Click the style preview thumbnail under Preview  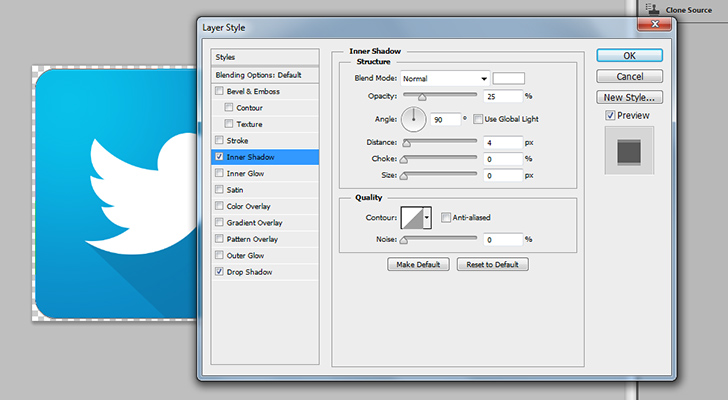629,153
